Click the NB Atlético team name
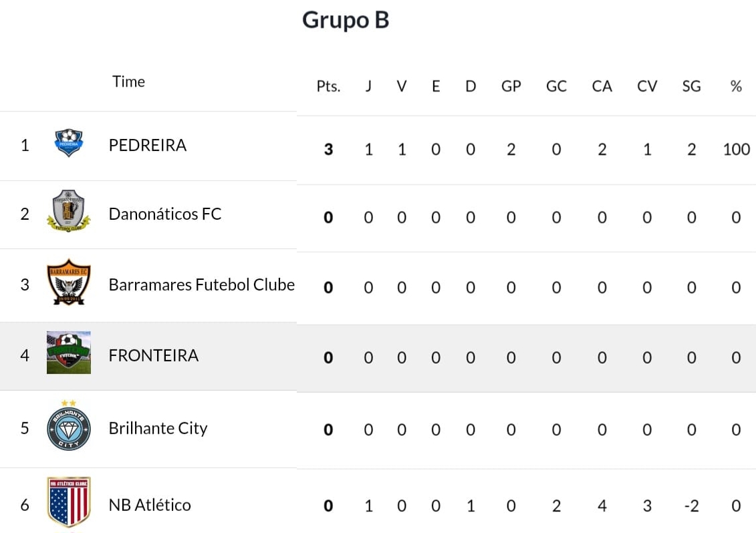Image resolution: width=756 pixels, height=533 pixels. [150, 504]
